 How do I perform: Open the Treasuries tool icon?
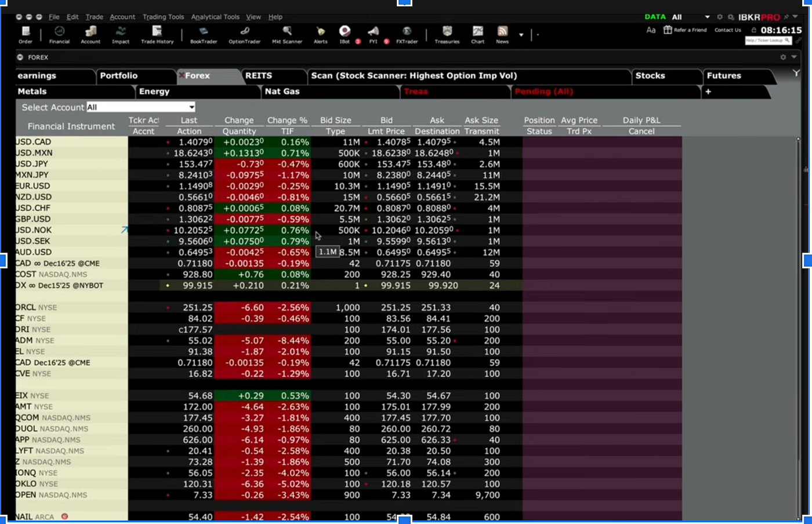click(447, 34)
